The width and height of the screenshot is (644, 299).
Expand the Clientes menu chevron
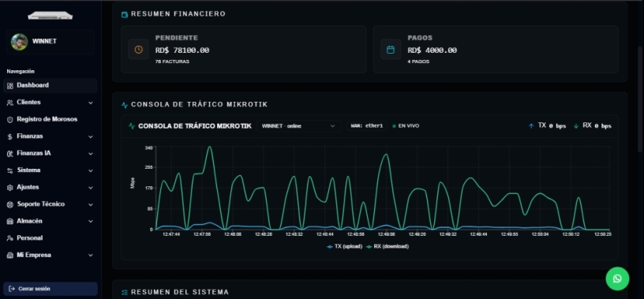tap(90, 103)
